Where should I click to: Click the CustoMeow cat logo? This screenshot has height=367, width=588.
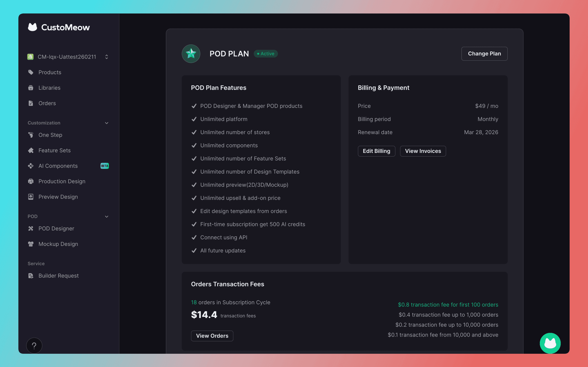[x=32, y=27]
